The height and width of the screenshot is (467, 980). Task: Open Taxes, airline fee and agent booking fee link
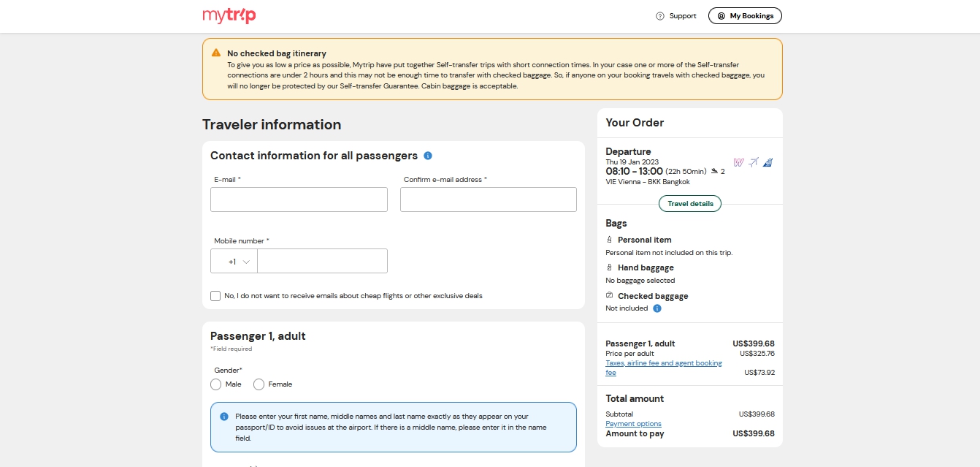pyautogui.click(x=664, y=368)
